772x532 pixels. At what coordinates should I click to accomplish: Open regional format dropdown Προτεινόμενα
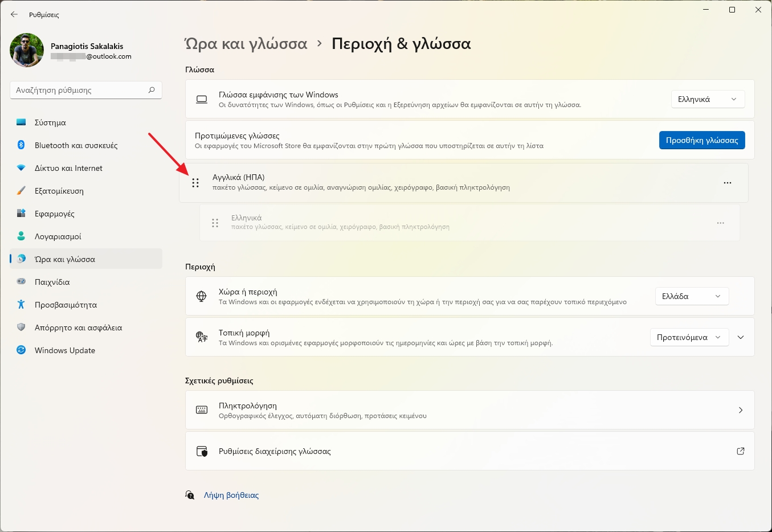[689, 337]
